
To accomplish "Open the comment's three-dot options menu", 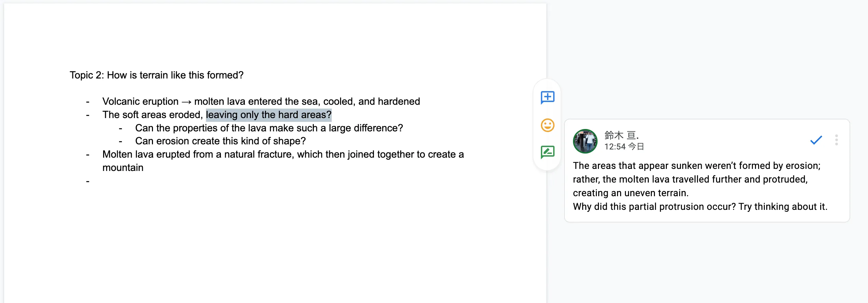I will [836, 140].
